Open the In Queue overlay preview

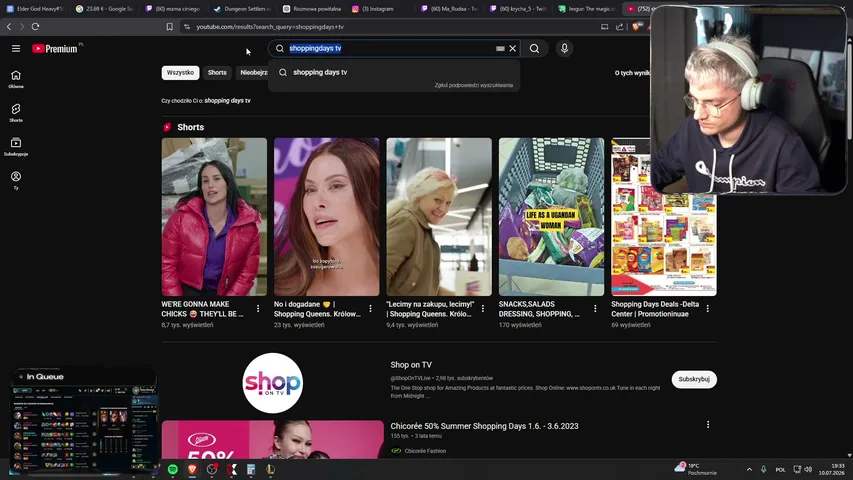pyautogui.click(x=84, y=421)
